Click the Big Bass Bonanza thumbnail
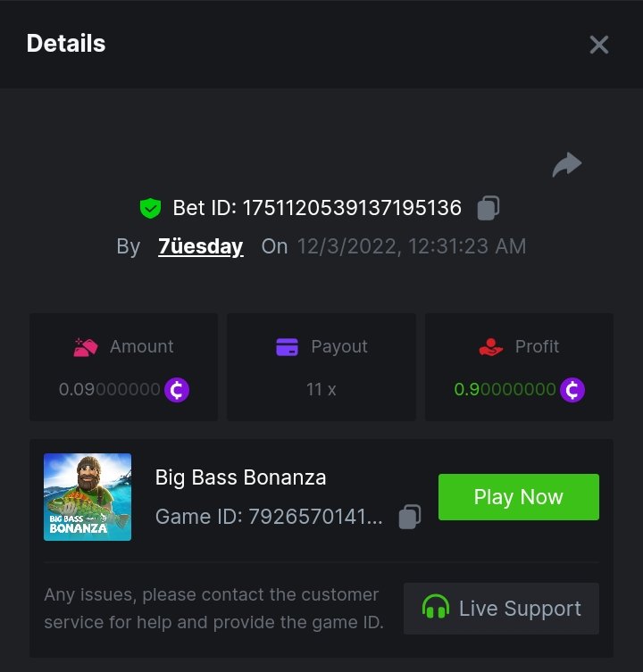643x672 pixels. click(88, 497)
